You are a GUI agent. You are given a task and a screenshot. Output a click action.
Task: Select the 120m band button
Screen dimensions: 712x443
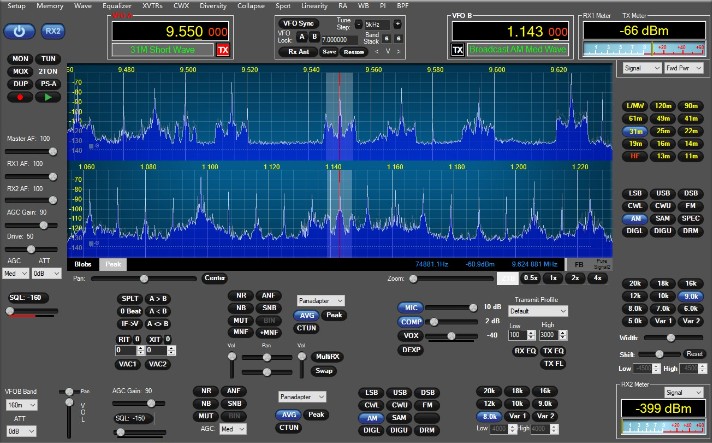click(660, 105)
